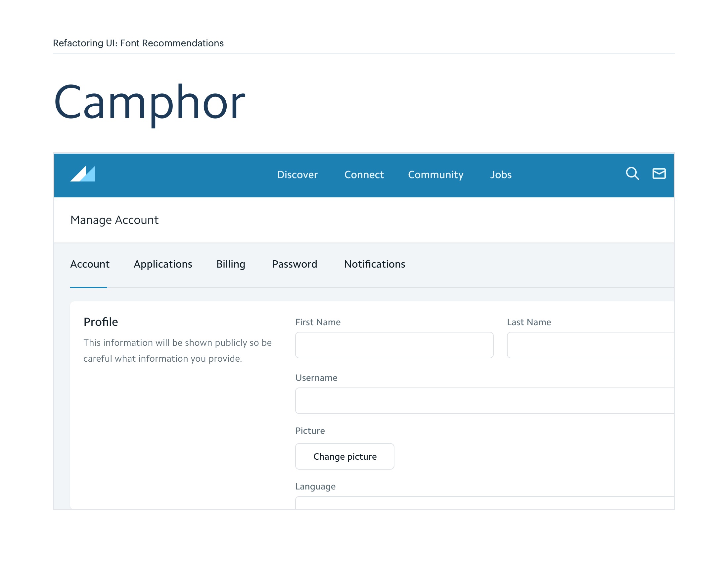The height and width of the screenshot is (563, 728).
Task: Click the Profile section title
Action: point(101,322)
